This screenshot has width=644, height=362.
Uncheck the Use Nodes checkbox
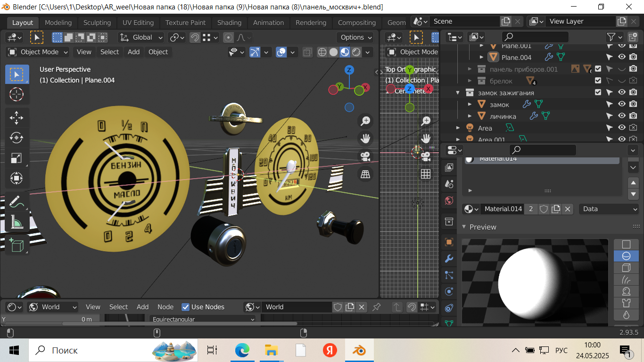tap(186, 307)
